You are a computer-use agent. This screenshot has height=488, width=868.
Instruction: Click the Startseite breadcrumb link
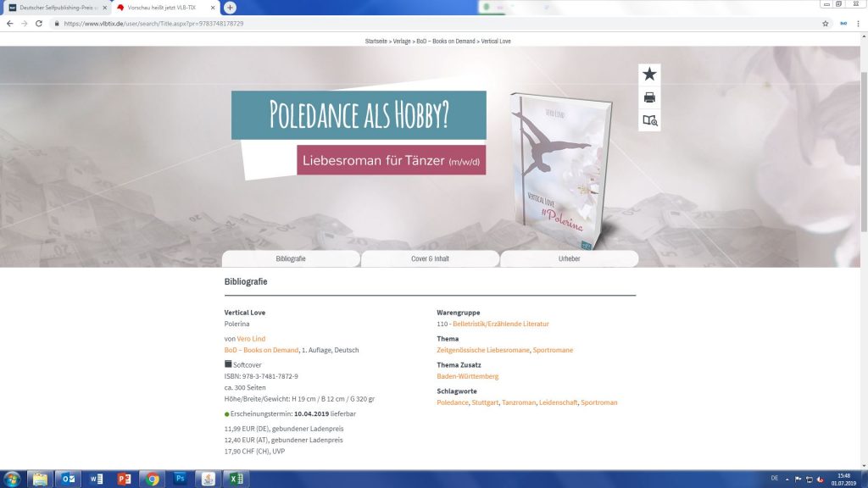click(x=376, y=41)
